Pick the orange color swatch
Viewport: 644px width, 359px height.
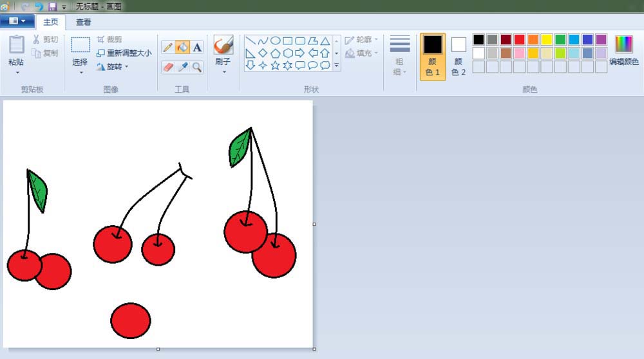point(533,39)
